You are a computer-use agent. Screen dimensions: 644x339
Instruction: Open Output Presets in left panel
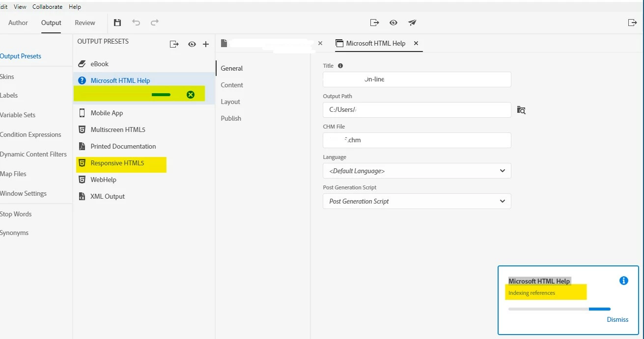21,56
